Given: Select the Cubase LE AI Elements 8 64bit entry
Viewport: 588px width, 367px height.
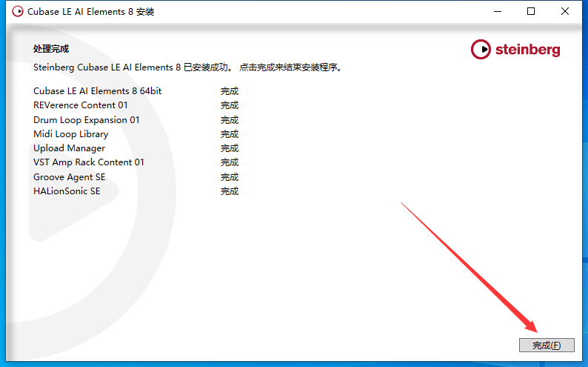Looking at the screenshot, I should point(97,91).
